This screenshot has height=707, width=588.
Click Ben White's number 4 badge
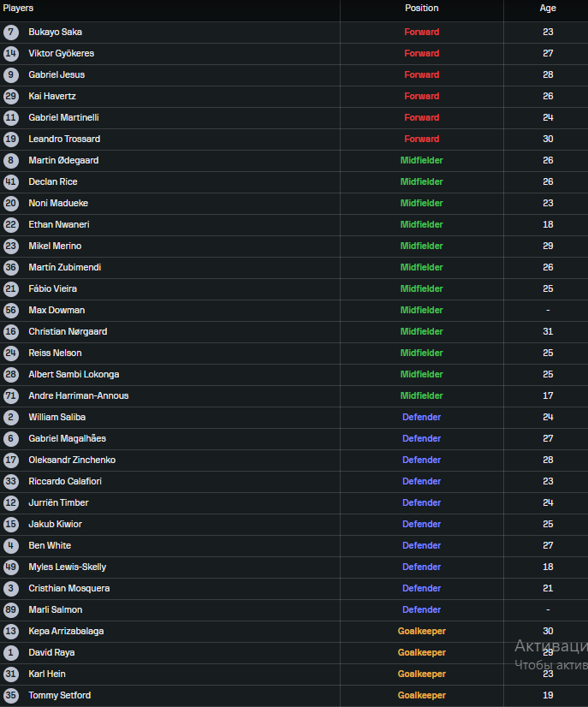pos(10,545)
